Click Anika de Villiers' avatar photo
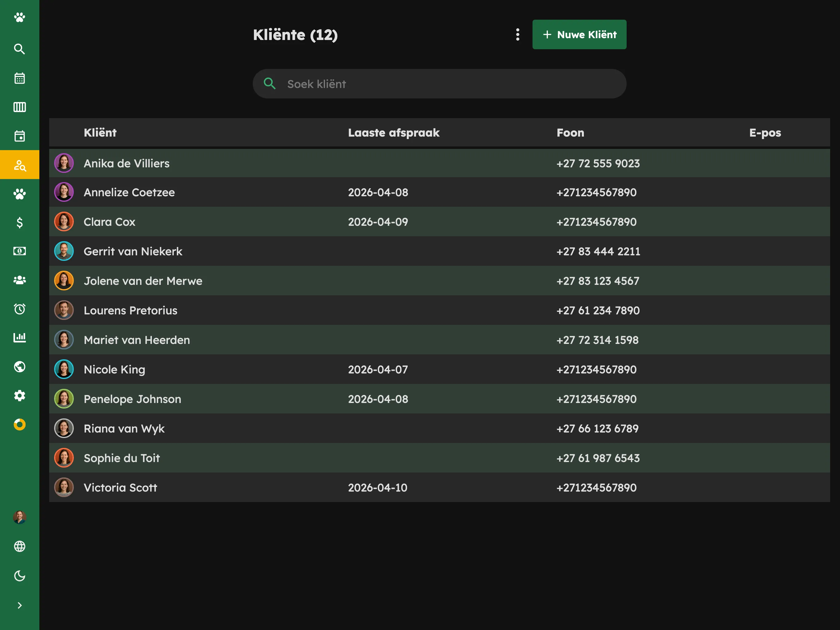The image size is (840, 630). (x=64, y=163)
